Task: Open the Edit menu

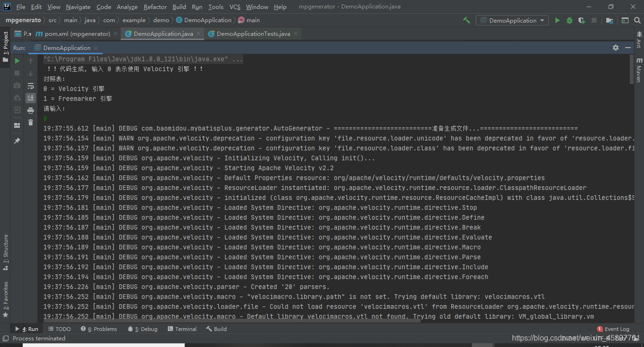Action: [x=36, y=7]
